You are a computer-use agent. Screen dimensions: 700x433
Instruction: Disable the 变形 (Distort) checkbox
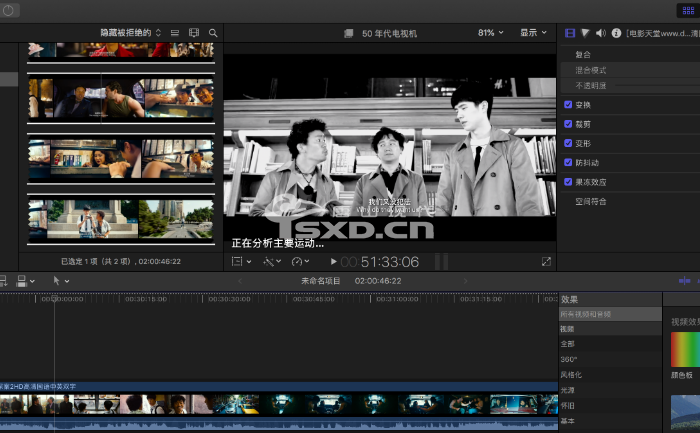pyautogui.click(x=568, y=143)
